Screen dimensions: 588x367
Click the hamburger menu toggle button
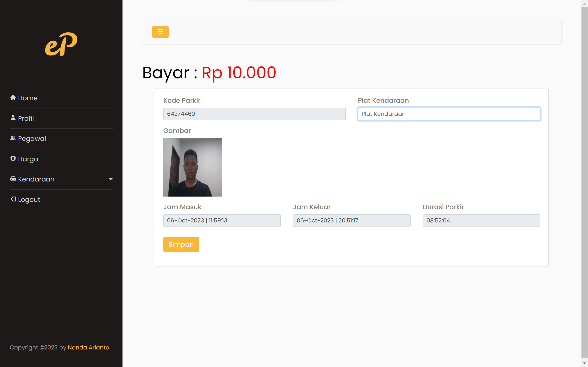(160, 32)
